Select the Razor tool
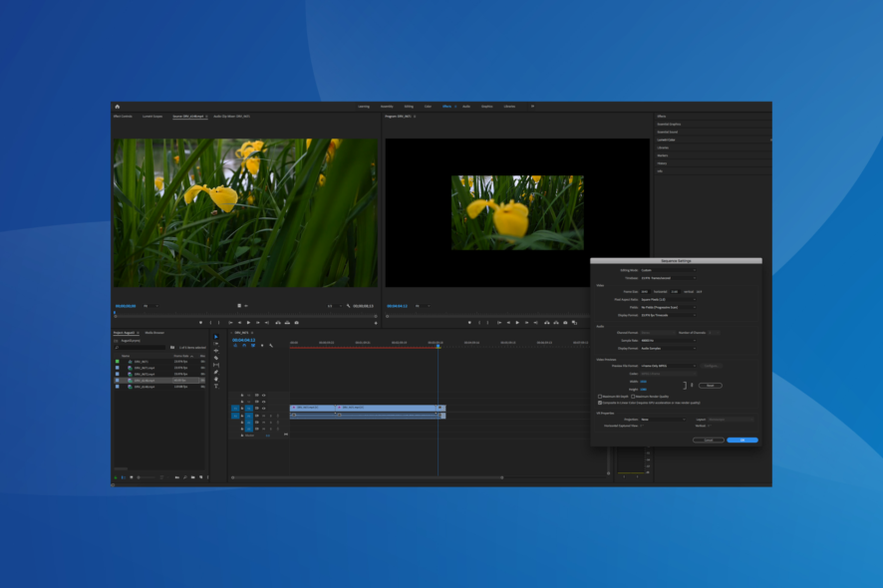 point(215,358)
